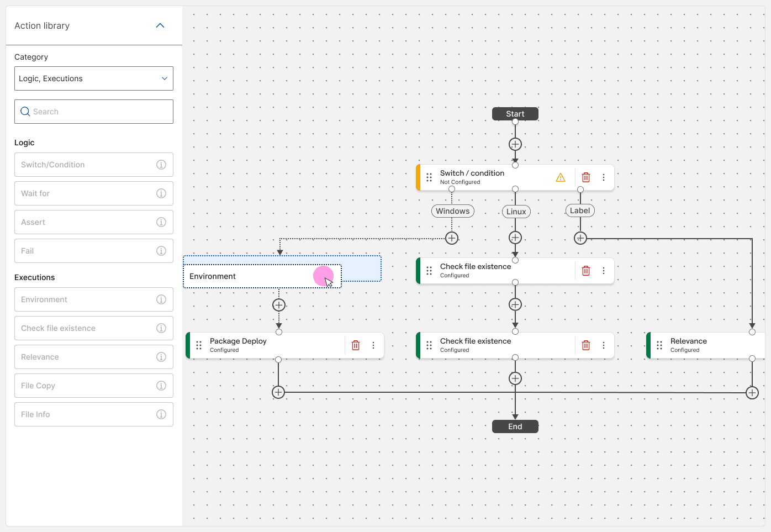Select the Linux branch label
The height and width of the screenshot is (532, 771).
click(x=516, y=212)
